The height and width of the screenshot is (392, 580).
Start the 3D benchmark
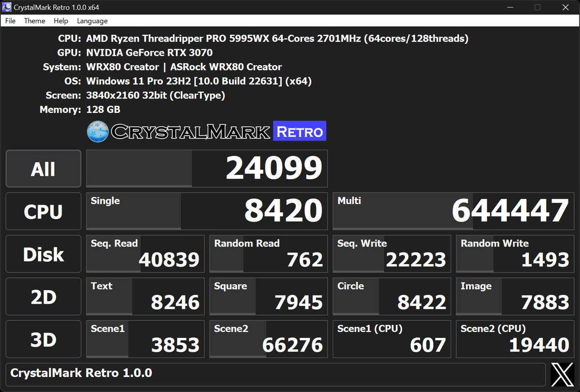pos(43,338)
